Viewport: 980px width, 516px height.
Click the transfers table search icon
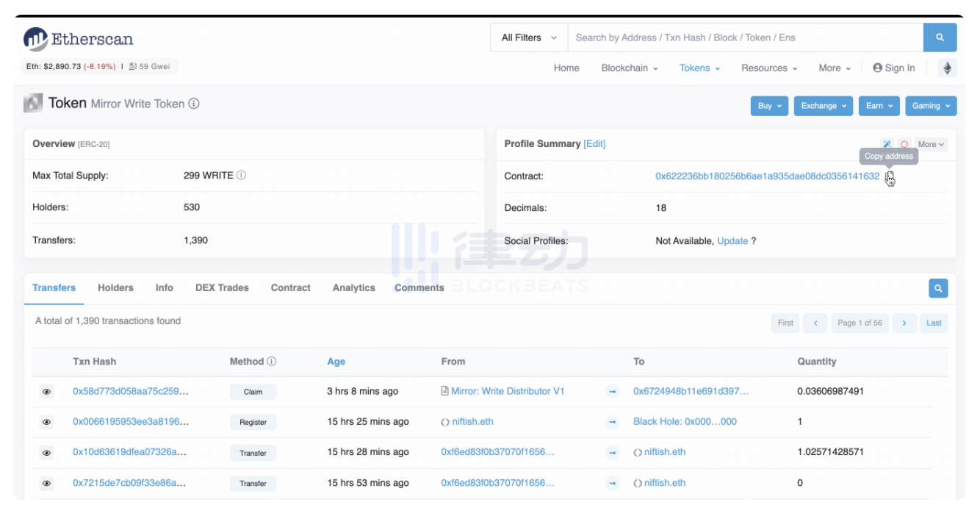click(x=938, y=288)
